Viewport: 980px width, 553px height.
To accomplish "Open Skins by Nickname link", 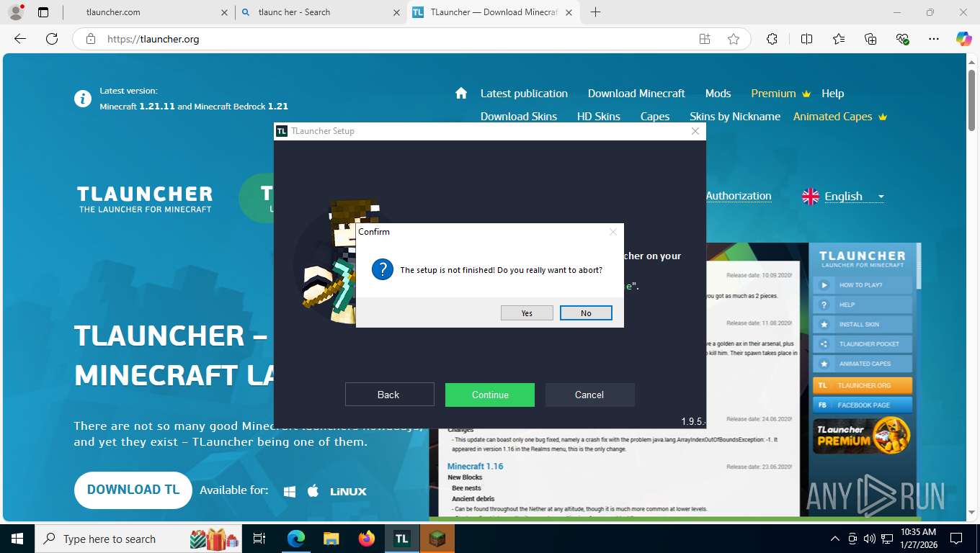I will (x=735, y=117).
